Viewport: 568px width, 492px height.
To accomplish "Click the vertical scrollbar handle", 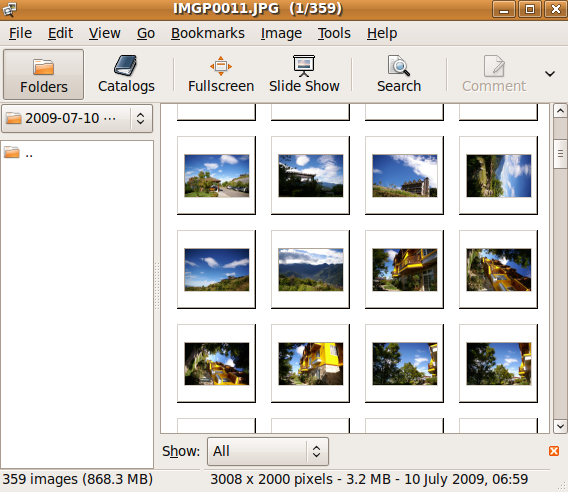I will pos(560,154).
